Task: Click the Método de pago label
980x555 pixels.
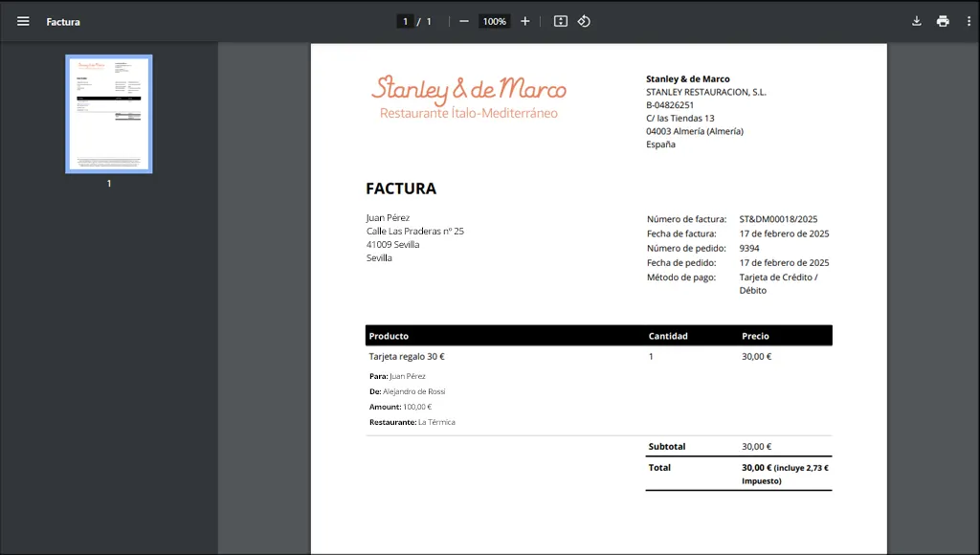Action: pos(681,277)
